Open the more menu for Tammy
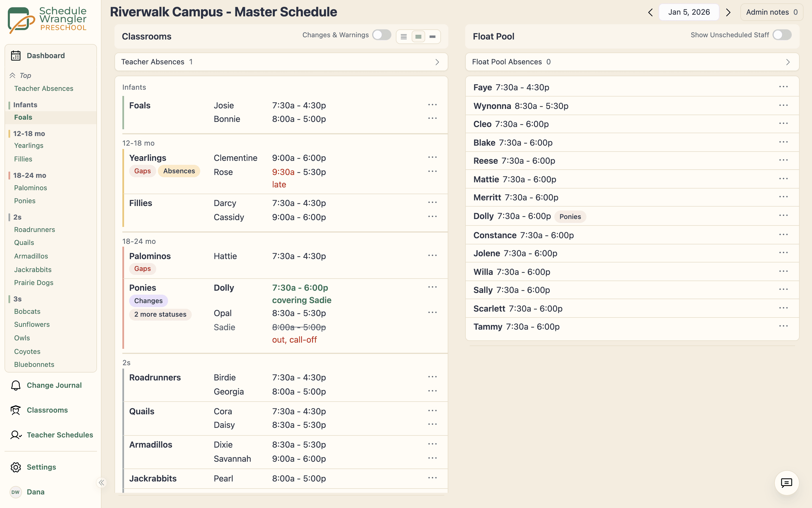Image resolution: width=812 pixels, height=508 pixels. point(784,326)
